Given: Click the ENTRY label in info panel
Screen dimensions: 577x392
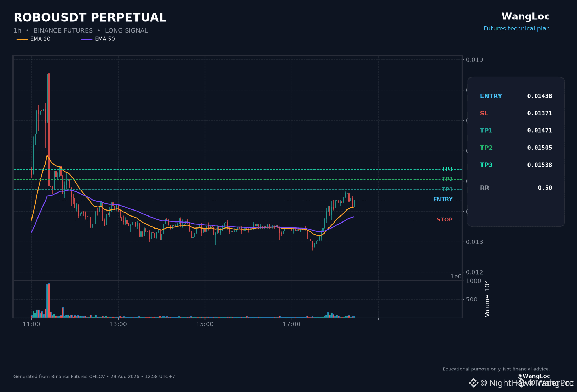Looking at the screenshot, I should point(491,96).
